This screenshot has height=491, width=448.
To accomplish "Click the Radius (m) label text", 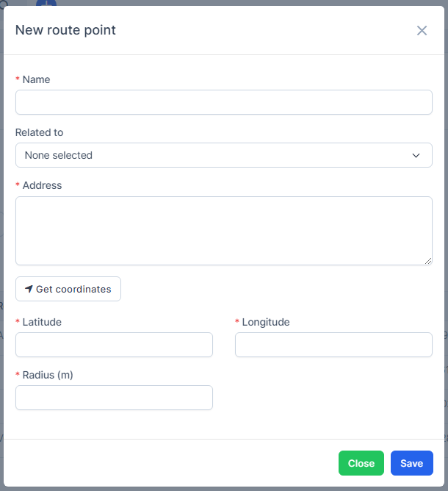I will pyautogui.click(x=48, y=375).
